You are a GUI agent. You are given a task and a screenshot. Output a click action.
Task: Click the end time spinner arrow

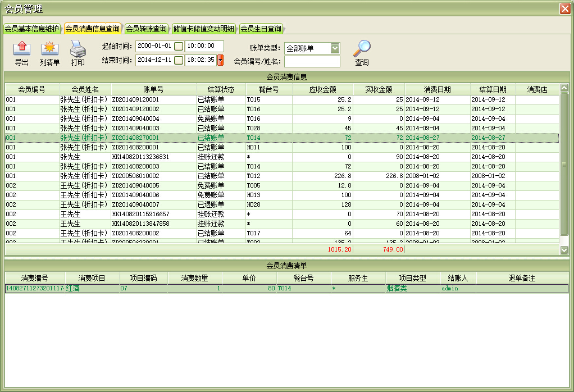point(221,60)
